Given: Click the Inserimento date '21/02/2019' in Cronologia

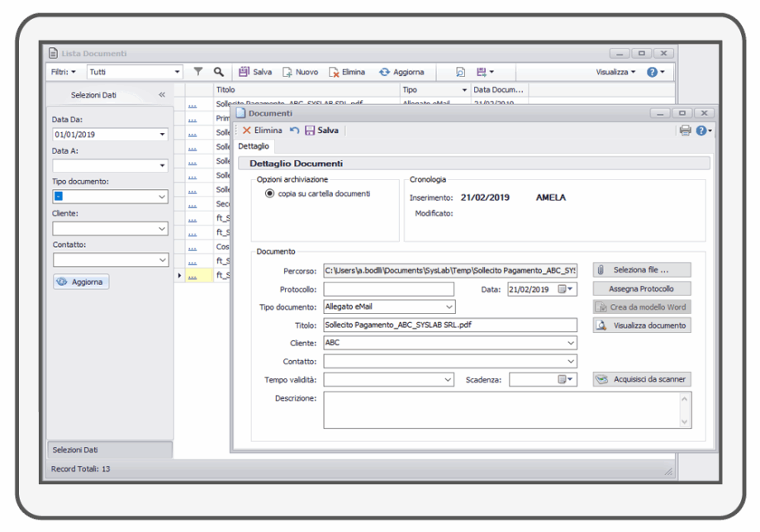Looking at the screenshot, I should point(485,197).
